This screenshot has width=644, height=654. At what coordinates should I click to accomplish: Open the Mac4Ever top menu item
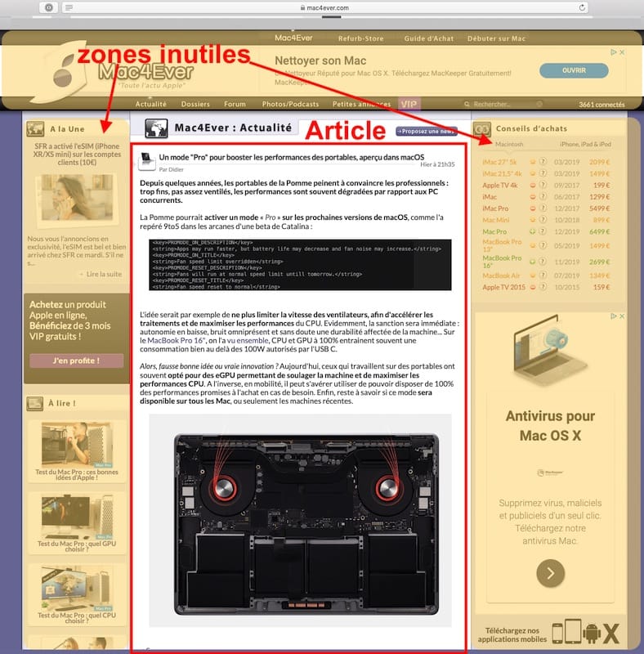(x=293, y=38)
